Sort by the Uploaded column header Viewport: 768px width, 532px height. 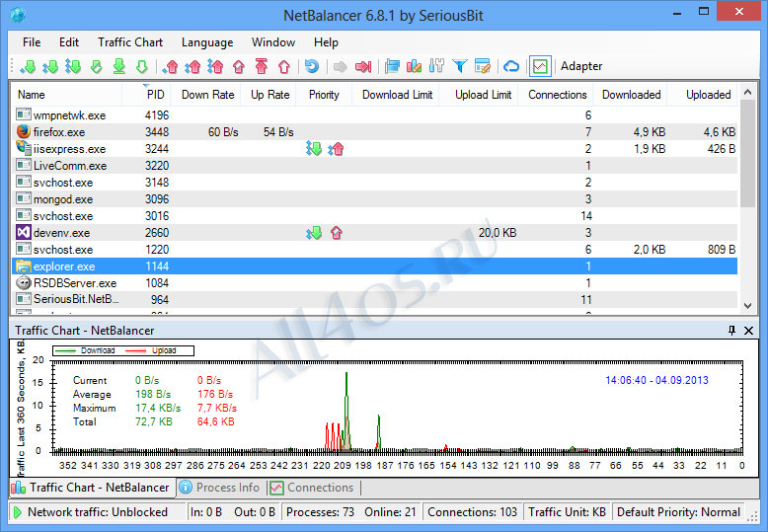click(704, 95)
